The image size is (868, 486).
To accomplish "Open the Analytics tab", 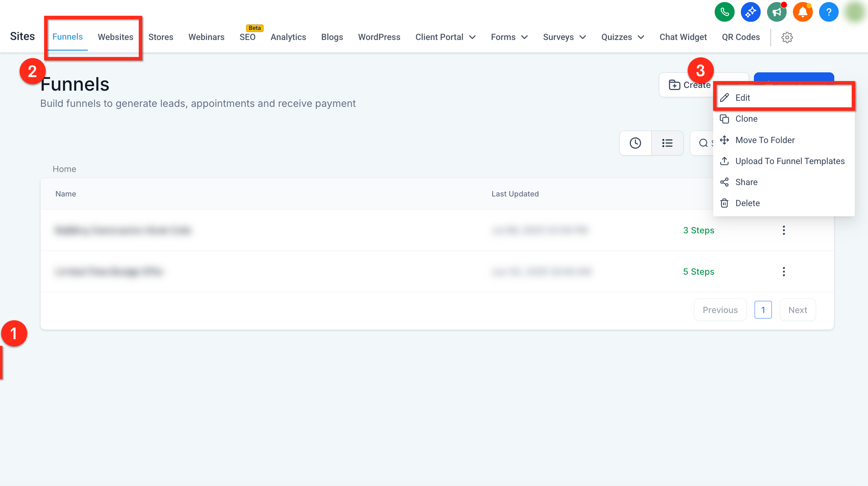I will pos(288,37).
